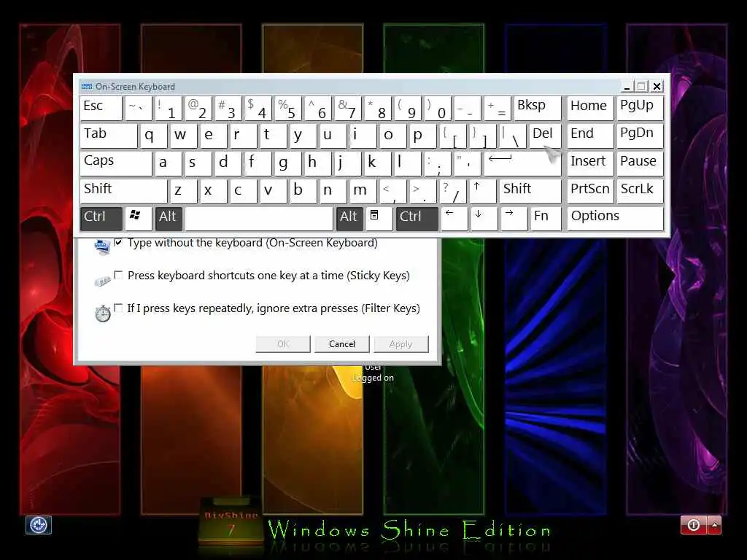Click the number 1 exclamation key
Screen dimensions: 747x560
[169, 108]
